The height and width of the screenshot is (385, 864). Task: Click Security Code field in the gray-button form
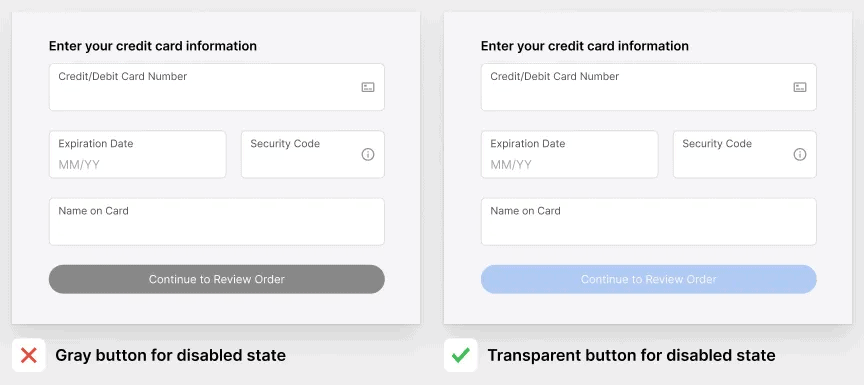[313, 154]
